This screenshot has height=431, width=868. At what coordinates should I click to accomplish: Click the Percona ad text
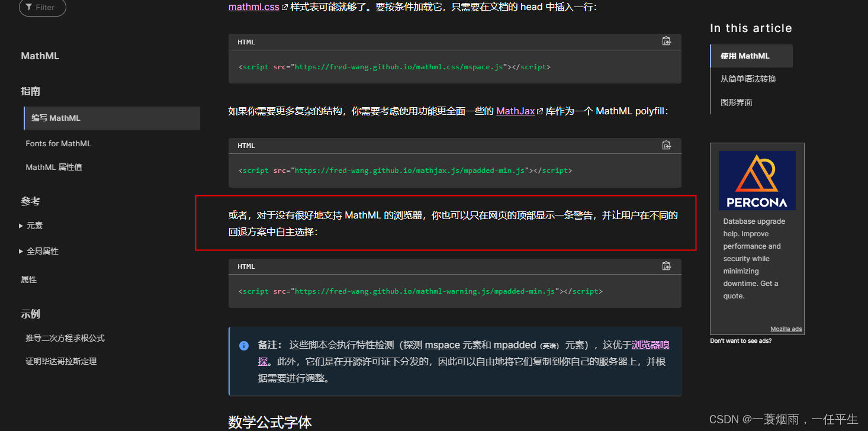tap(754, 259)
